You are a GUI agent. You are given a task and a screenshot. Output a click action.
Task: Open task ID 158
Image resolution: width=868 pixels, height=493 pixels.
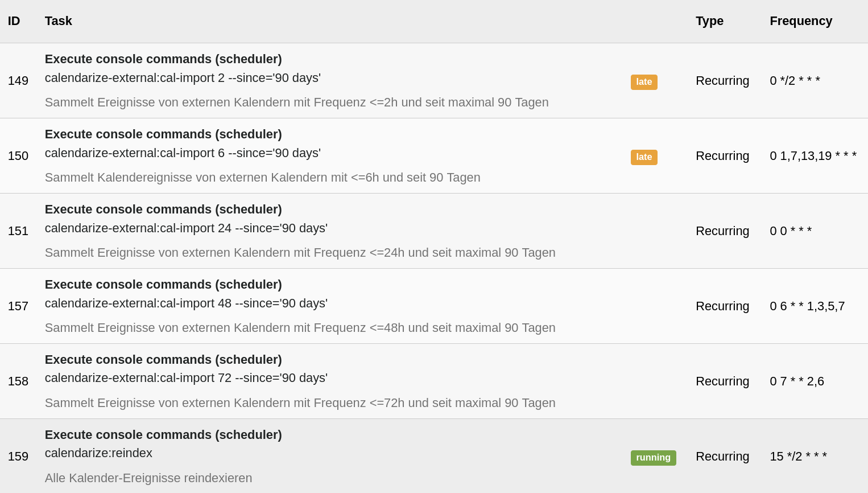18,381
